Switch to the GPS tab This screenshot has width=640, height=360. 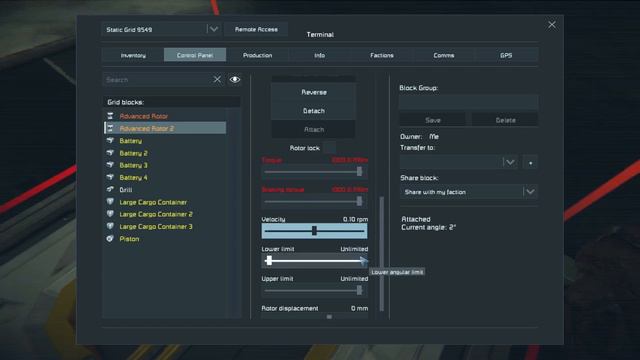coord(506,55)
